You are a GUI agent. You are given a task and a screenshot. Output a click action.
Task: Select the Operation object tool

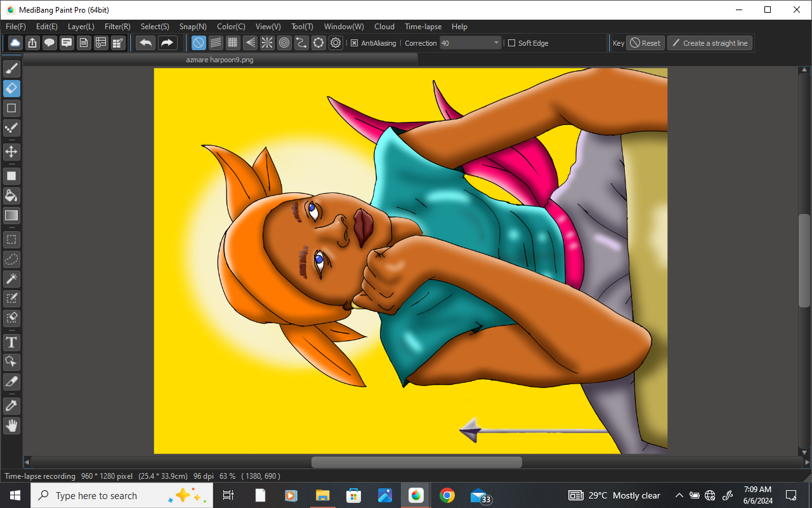11,362
